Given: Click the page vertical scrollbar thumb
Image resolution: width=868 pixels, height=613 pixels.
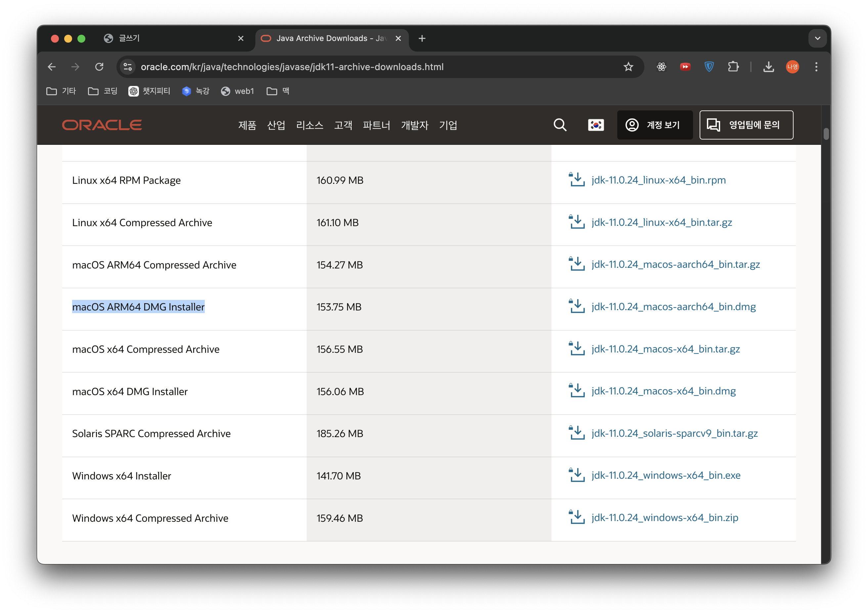Looking at the screenshot, I should [826, 134].
